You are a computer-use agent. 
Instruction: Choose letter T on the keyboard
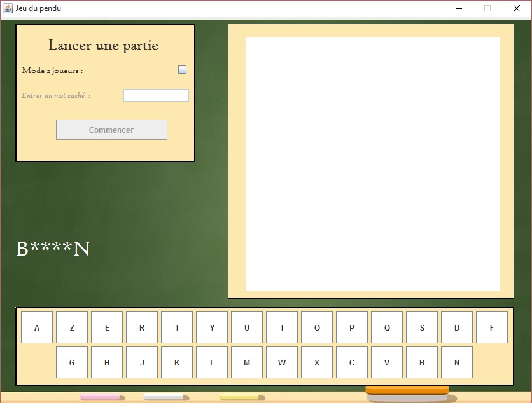pyautogui.click(x=177, y=327)
